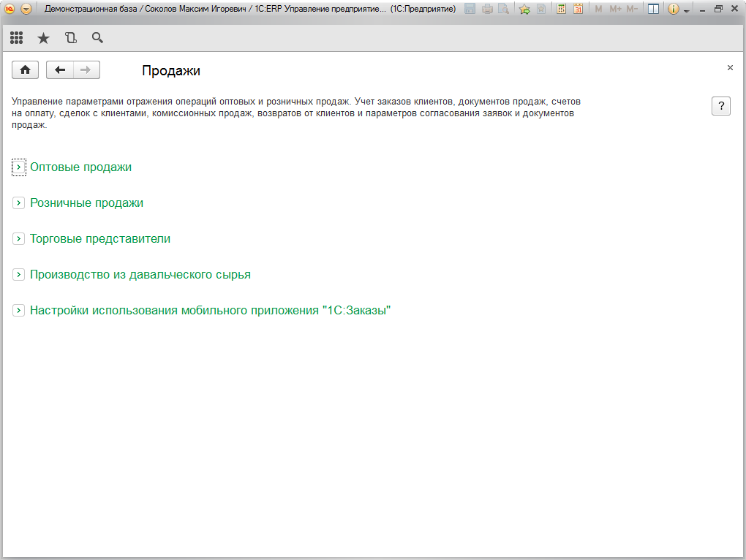Open the question mark help button

click(x=721, y=105)
